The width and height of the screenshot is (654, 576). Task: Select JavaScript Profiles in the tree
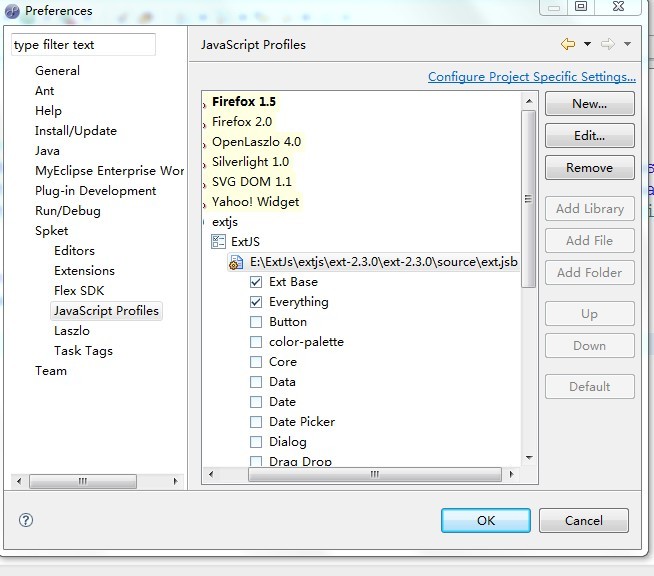(x=106, y=311)
